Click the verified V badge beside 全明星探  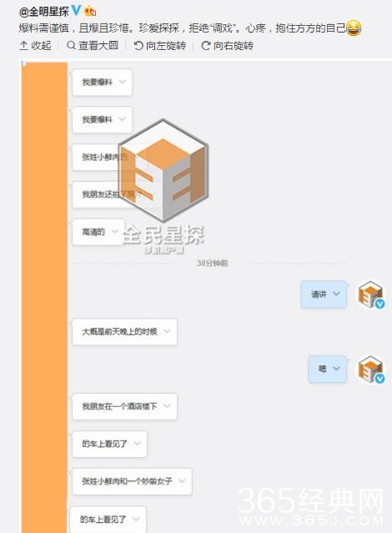77,11
